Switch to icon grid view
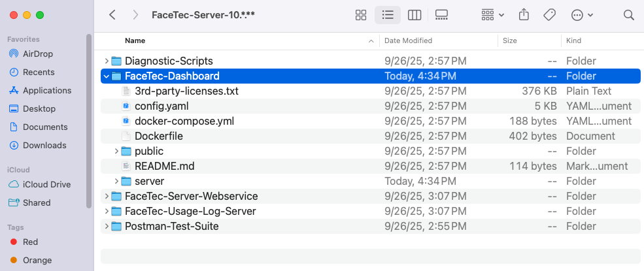 360,15
